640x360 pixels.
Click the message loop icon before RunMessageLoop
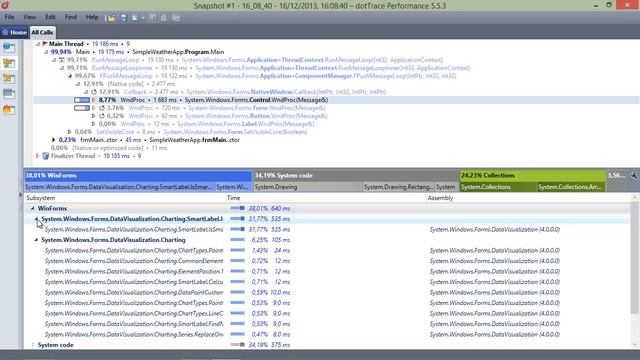pos(62,60)
